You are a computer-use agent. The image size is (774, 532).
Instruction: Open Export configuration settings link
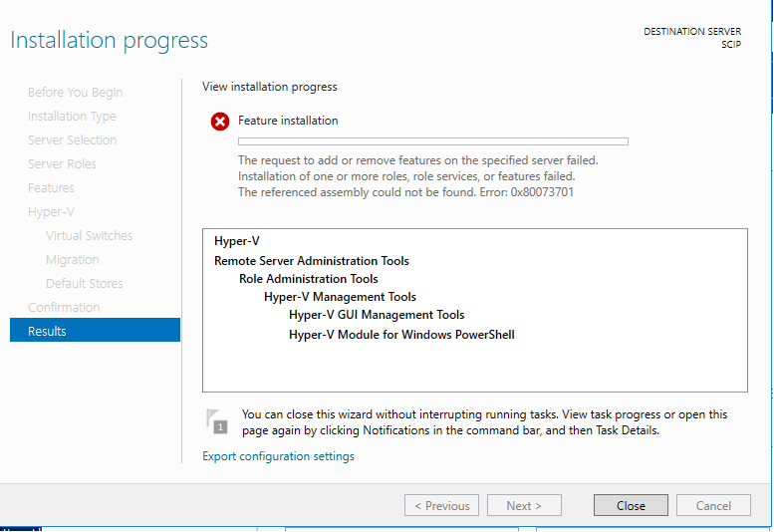pos(278,456)
